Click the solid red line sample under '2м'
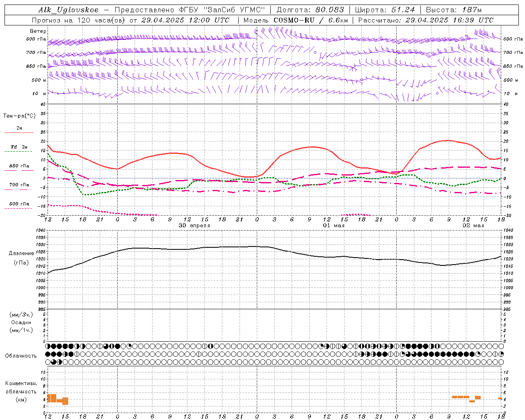The width and height of the screenshot is (525, 420). point(19,132)
